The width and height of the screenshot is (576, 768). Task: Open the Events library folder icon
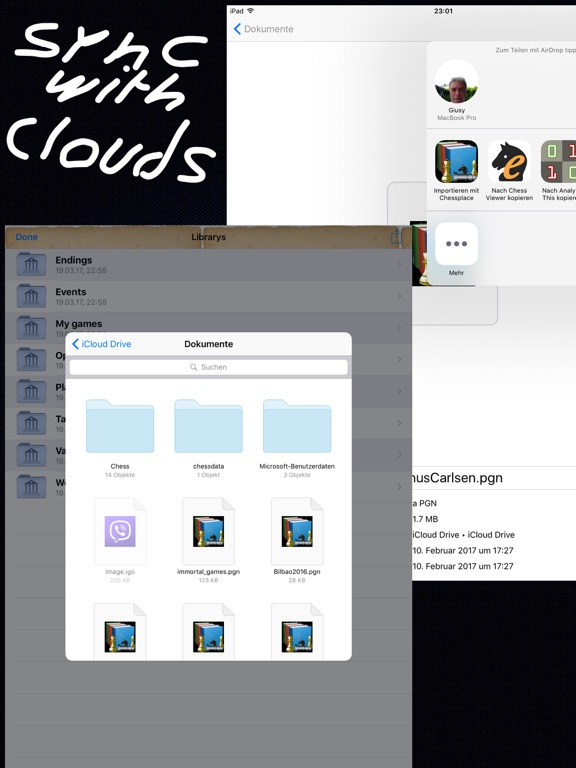tap(31, 296)
